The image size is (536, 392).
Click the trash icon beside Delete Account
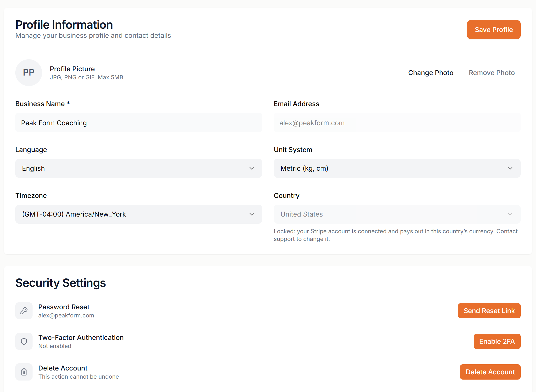point(24,372)
